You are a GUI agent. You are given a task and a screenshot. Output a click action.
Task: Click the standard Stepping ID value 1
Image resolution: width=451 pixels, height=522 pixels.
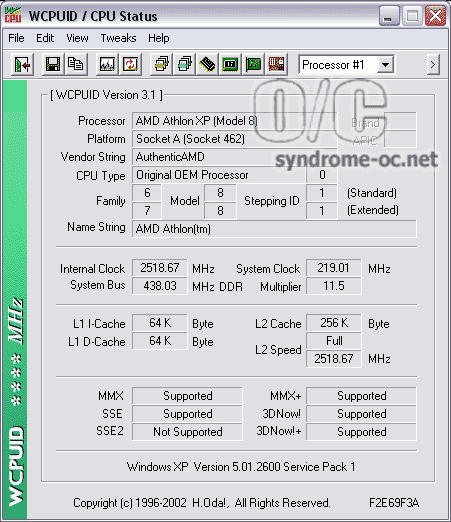(322, 193)
